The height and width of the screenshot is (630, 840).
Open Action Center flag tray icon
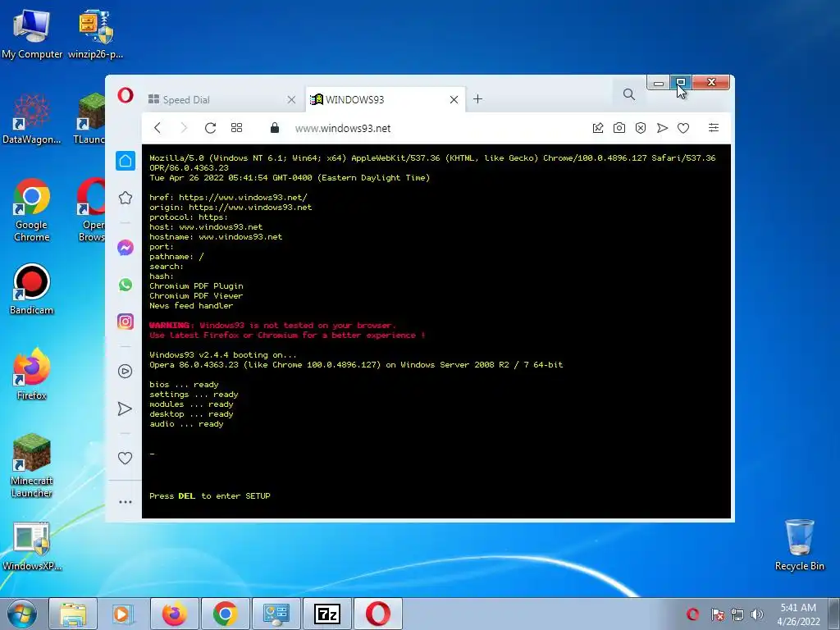coord(717,614)
